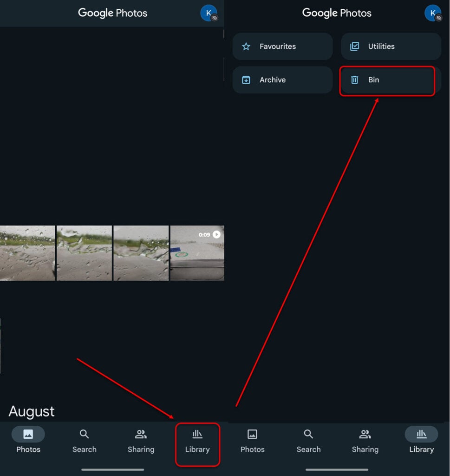
Task: Tap the August month heading
Action: (x=32, y=412)
